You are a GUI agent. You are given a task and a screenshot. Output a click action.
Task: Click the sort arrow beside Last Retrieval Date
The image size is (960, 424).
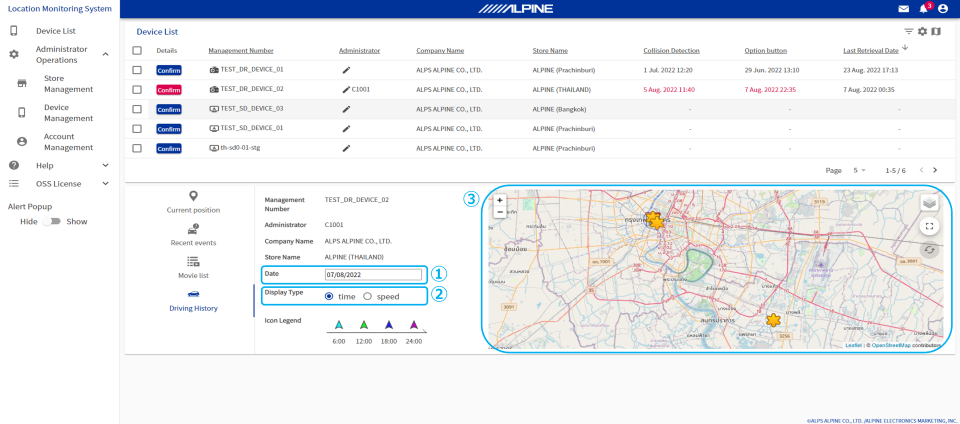pos(906,48)
